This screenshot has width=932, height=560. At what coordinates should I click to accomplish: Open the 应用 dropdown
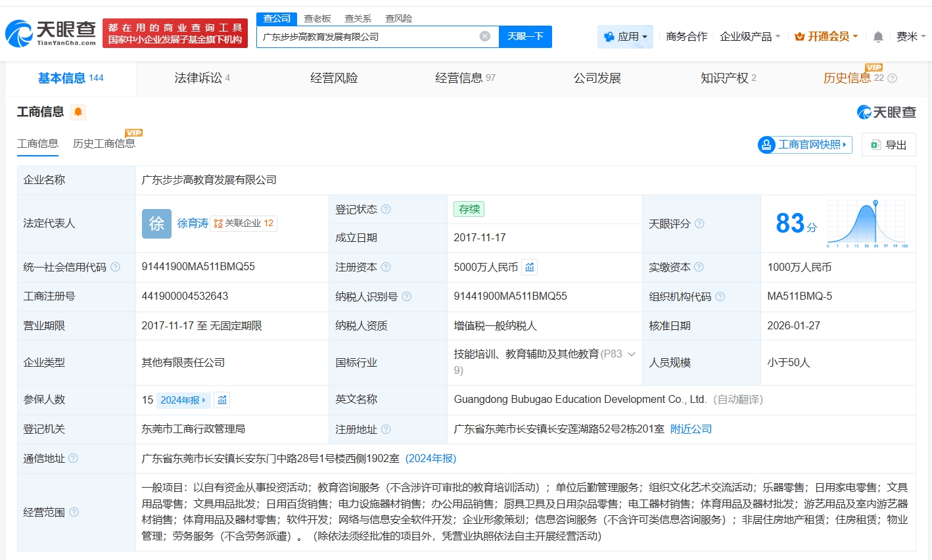(625, 37)
